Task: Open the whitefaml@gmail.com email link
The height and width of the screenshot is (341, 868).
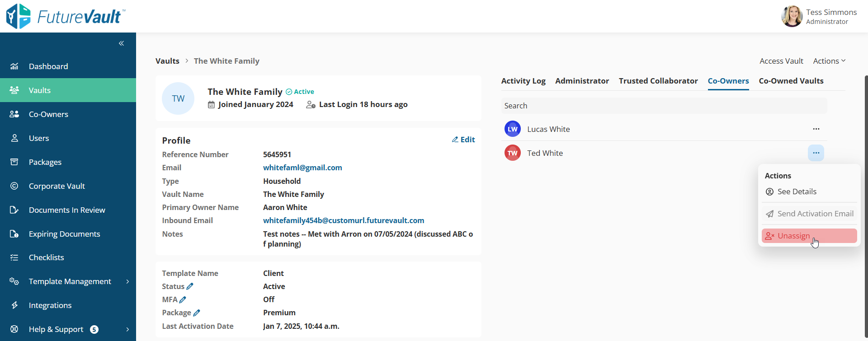Action: (x=302, y=168)
